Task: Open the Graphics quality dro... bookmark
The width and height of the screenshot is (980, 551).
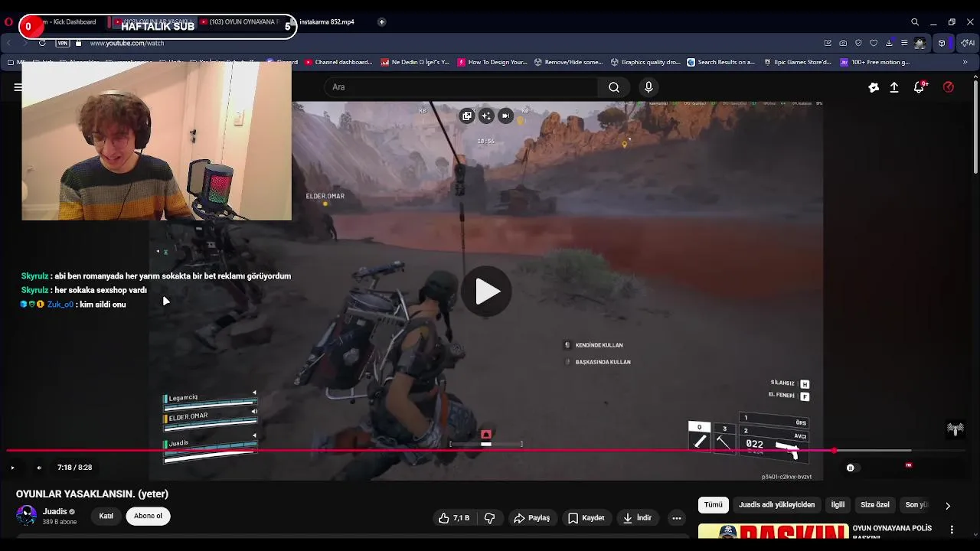Action: pyautogui.click(x=645, y=63)
